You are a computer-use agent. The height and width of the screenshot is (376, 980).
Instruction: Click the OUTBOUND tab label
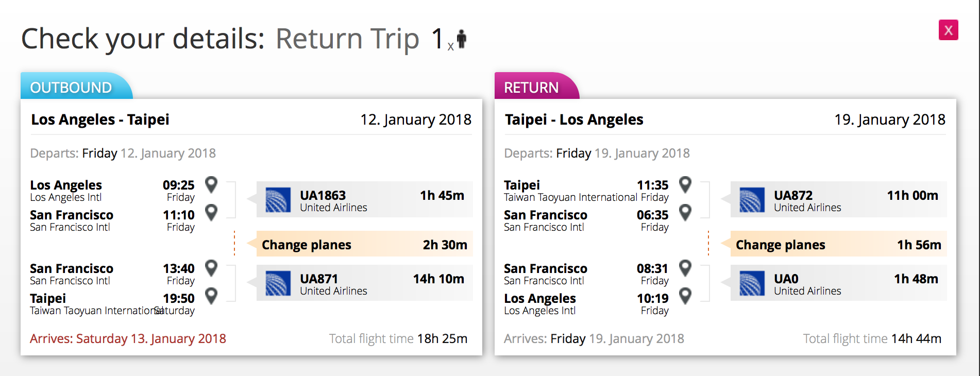pyautogui.click(x=71, y=88)
